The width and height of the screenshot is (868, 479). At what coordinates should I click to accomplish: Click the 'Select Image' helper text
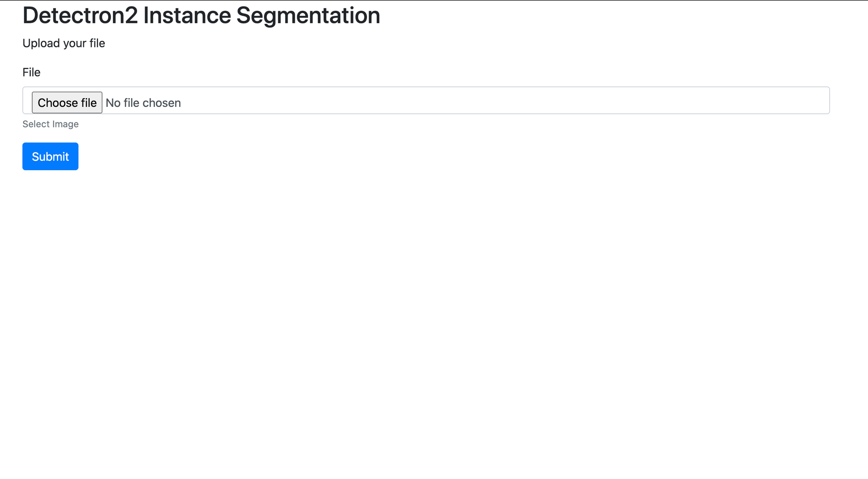click(x=50, y=124)
